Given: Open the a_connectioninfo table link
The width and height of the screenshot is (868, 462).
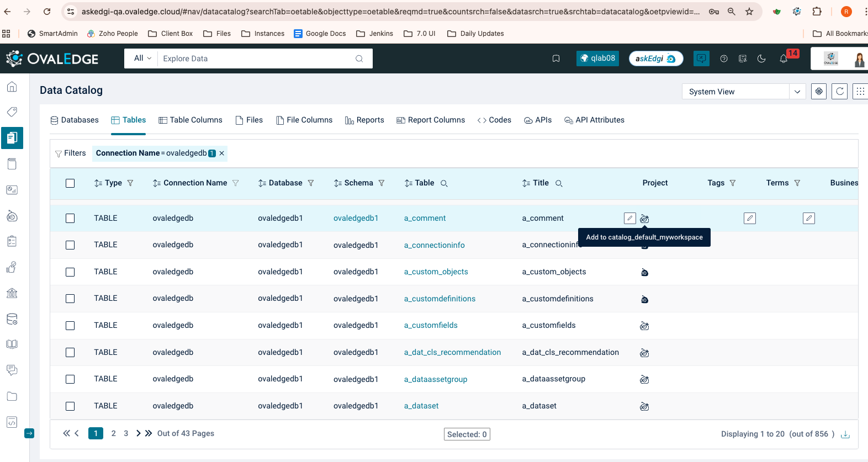Looking at the screenshot, I should click(x=434, y=245).
